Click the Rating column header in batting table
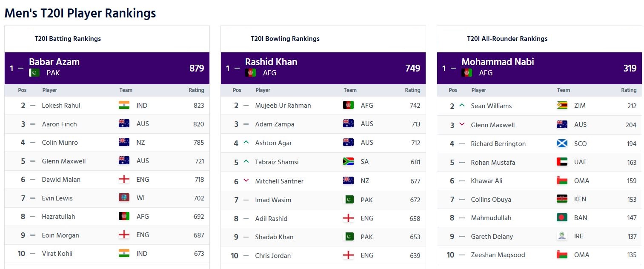The image size is (644, 269). tap(196, 90)
